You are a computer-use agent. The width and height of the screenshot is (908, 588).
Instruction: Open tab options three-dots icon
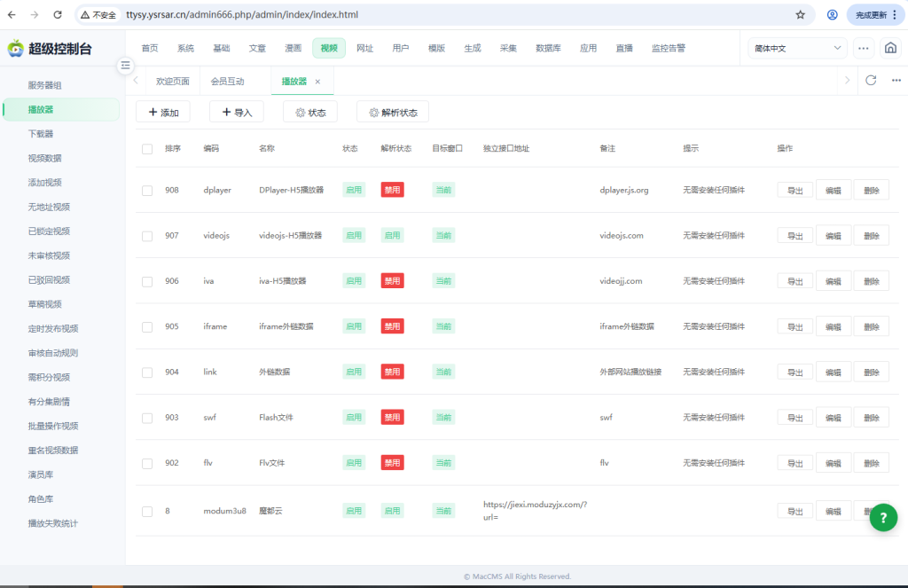tap(896, 81)
